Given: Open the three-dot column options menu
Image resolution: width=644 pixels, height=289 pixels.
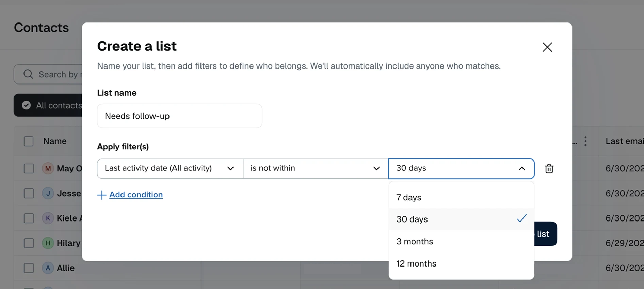Looking at the screenshot, I should [585, 141].
